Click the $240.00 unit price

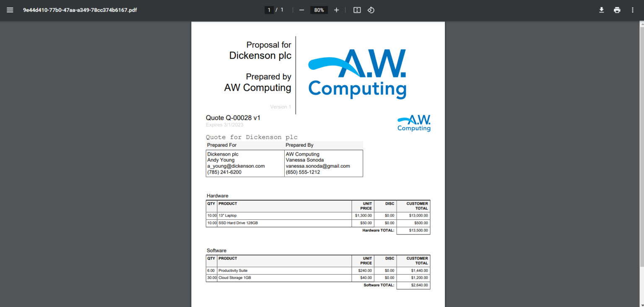click(x=365, y=271)
